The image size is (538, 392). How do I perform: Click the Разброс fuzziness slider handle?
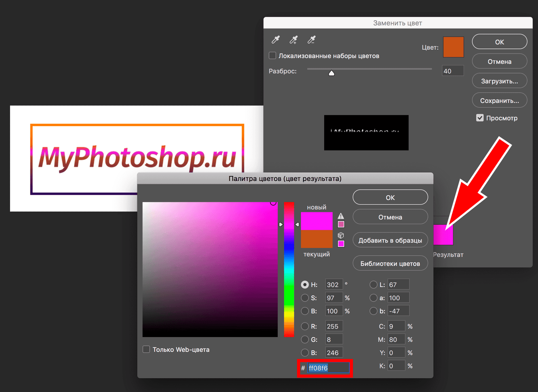point(332,73)
